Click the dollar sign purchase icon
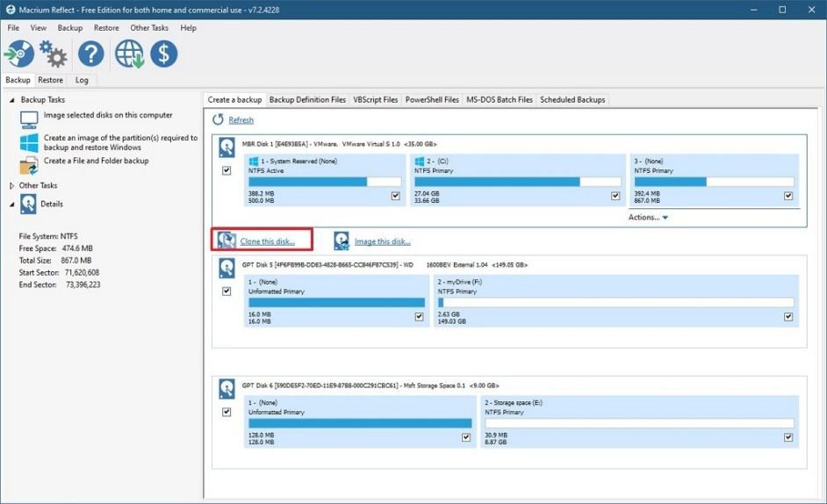The height and width of the screenshot is (504, 827). [163, 54]
